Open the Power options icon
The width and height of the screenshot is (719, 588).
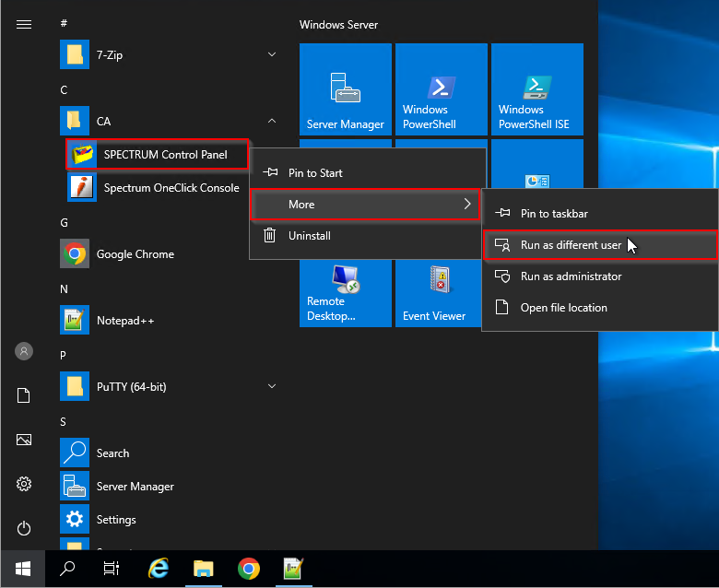coord(24,528)
